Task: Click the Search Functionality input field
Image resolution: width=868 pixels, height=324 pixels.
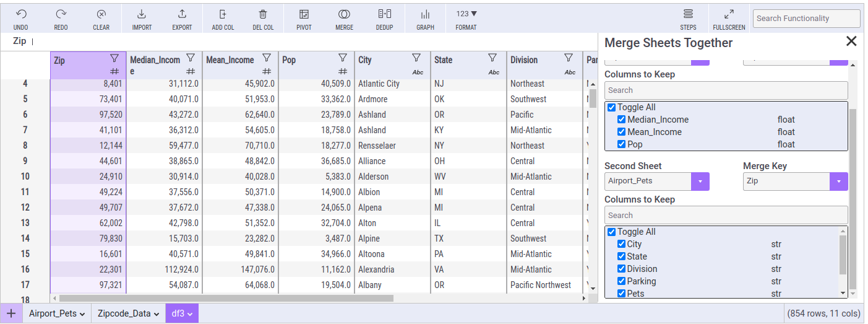Action: coord(806,19)
